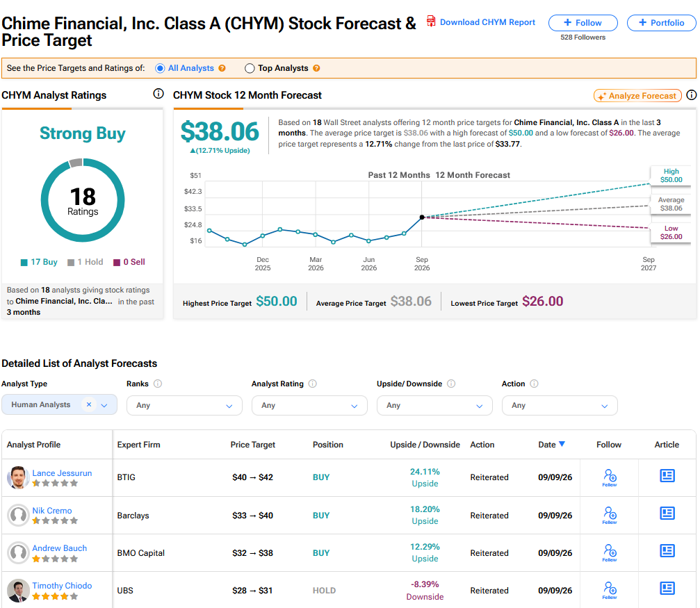Open Timothy Chiodo's article icon
This screenshot has height=608, width=700.
tap(667, 589)
